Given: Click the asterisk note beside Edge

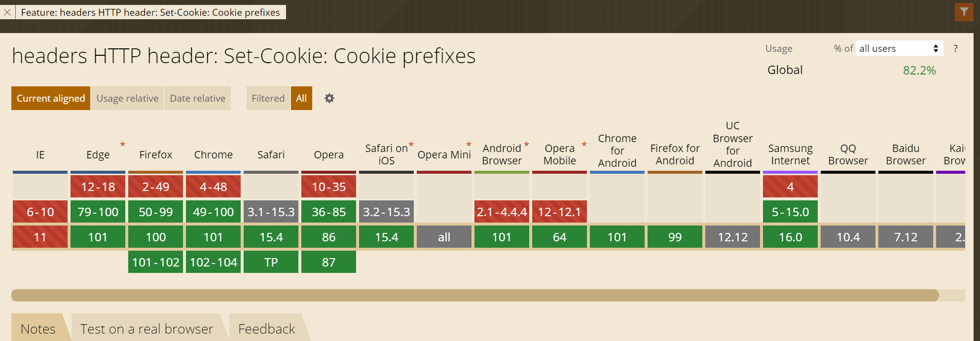Looking at the screenshot, I should pyautogui.click(x=122, y=145).
